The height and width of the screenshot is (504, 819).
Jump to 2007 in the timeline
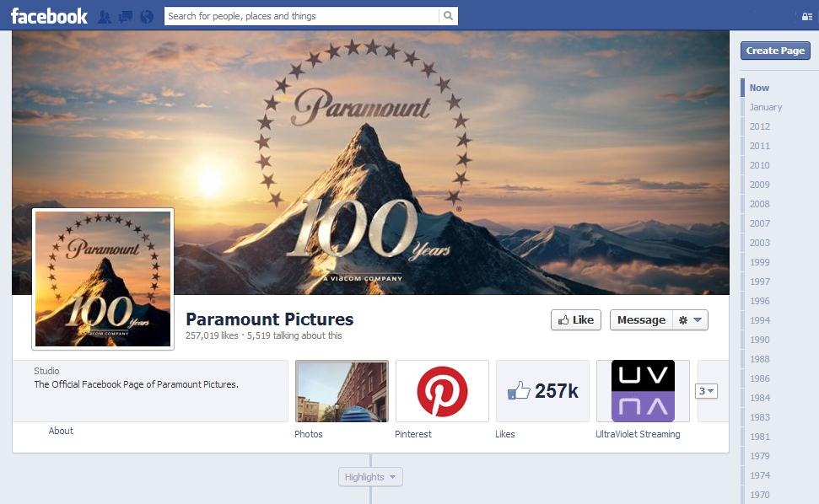pyautogui.click(x=760, y=223)
